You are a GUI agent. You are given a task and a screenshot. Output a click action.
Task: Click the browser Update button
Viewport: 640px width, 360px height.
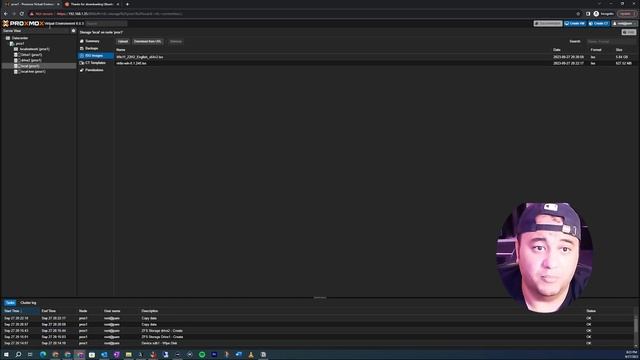click(x=627, y=14)
